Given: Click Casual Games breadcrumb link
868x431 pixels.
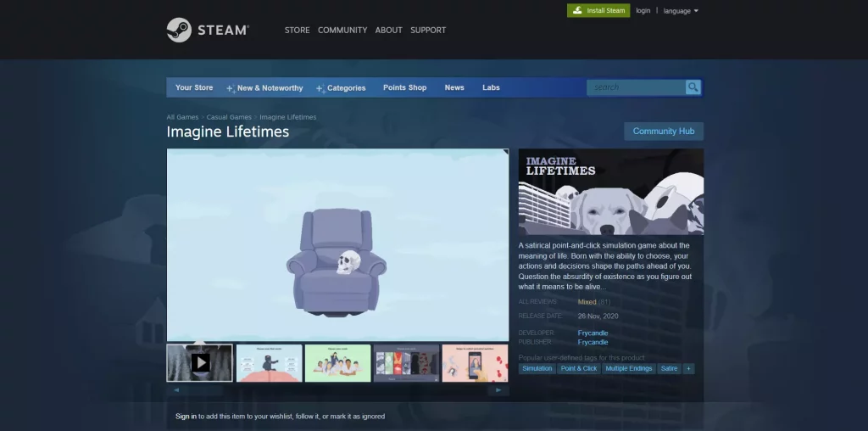Looking at the screenshot, I should coord(229,117).
